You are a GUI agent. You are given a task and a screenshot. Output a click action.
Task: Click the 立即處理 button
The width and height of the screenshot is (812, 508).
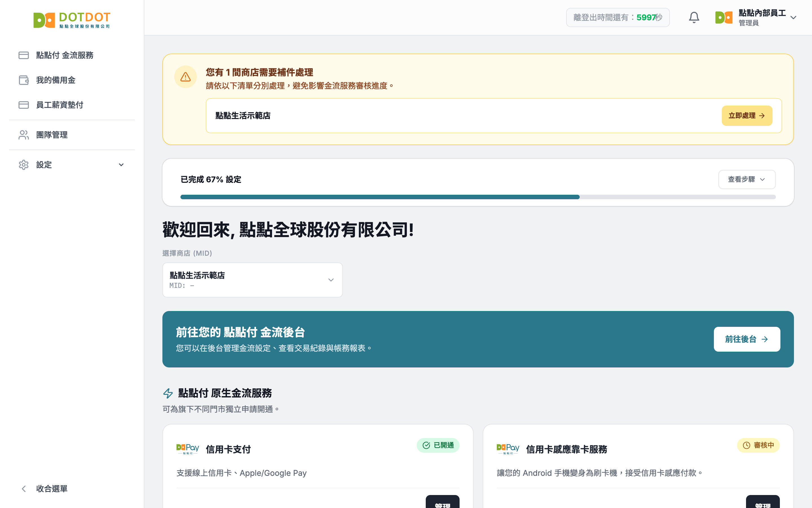(747, 116)
